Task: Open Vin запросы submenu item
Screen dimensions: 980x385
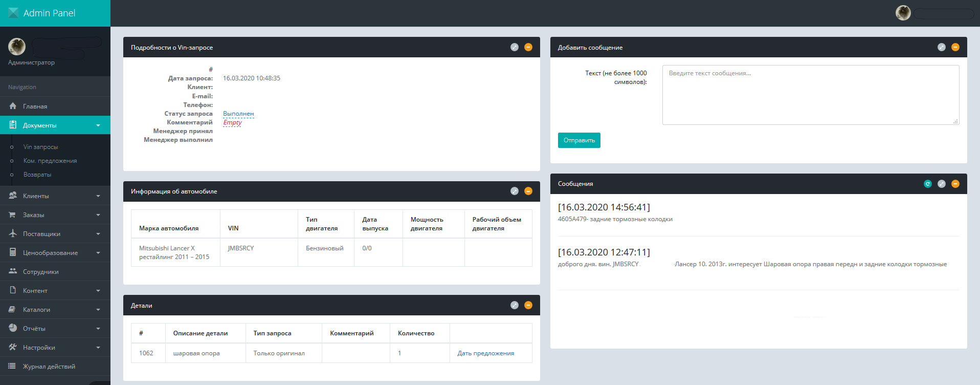Action: 40,147
